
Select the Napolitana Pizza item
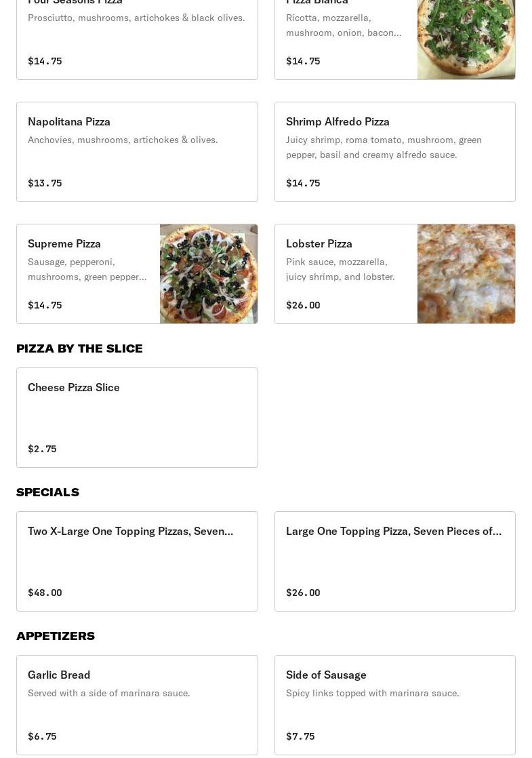click(137, 152)
